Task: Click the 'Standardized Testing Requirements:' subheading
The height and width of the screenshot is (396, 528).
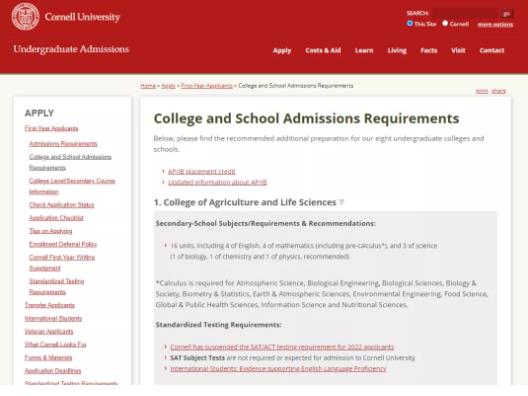Action: click(218, 325)
